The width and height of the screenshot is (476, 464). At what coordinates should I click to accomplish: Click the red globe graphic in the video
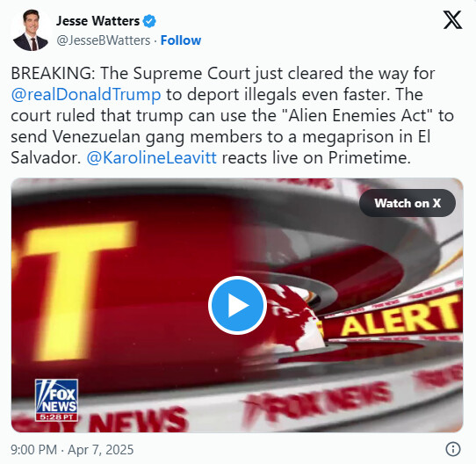[x=294, y=319]
